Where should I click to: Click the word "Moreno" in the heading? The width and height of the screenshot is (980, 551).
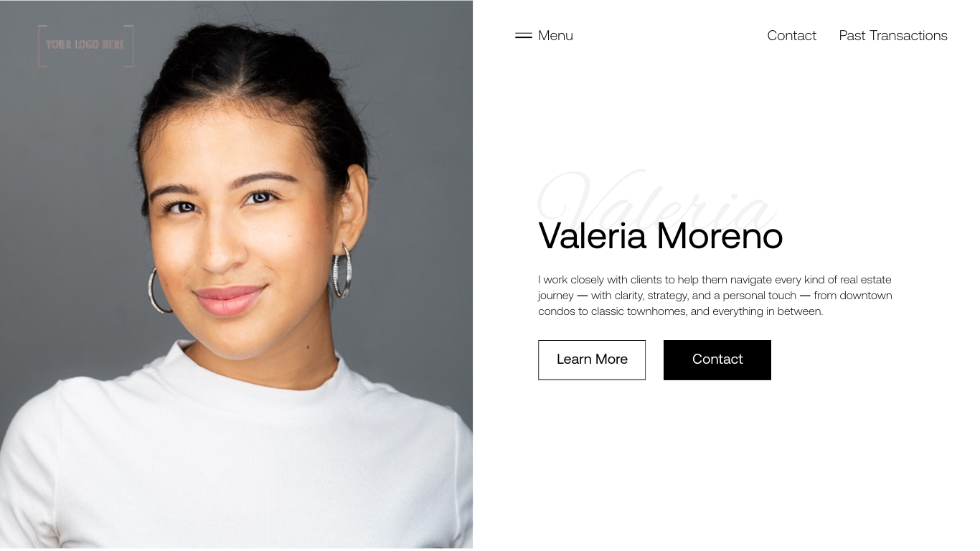pyautogui.click(x=720, y=235)
